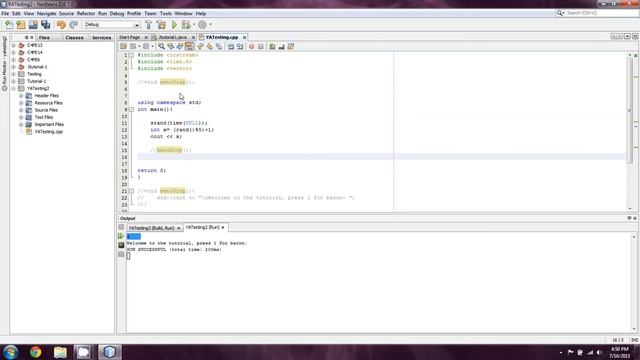
Task: Click the Uncomment lines icon
Action: [x=282, y=47]
